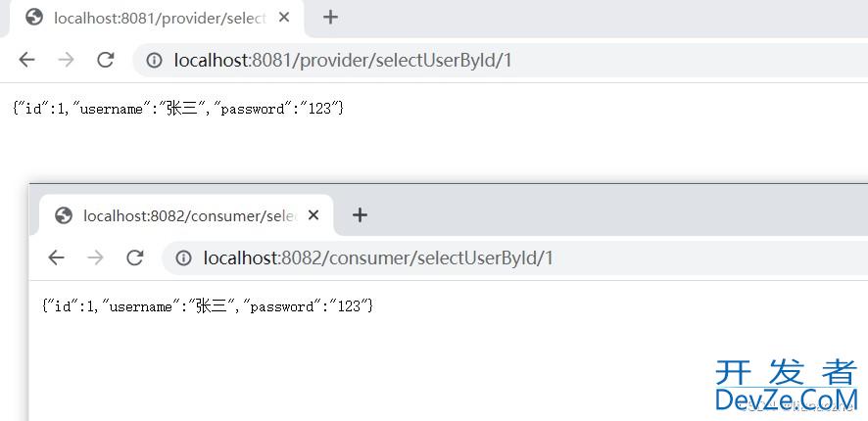Focus the localhost:8081/provider/selectUserById/1 address bar

(500, 60)
